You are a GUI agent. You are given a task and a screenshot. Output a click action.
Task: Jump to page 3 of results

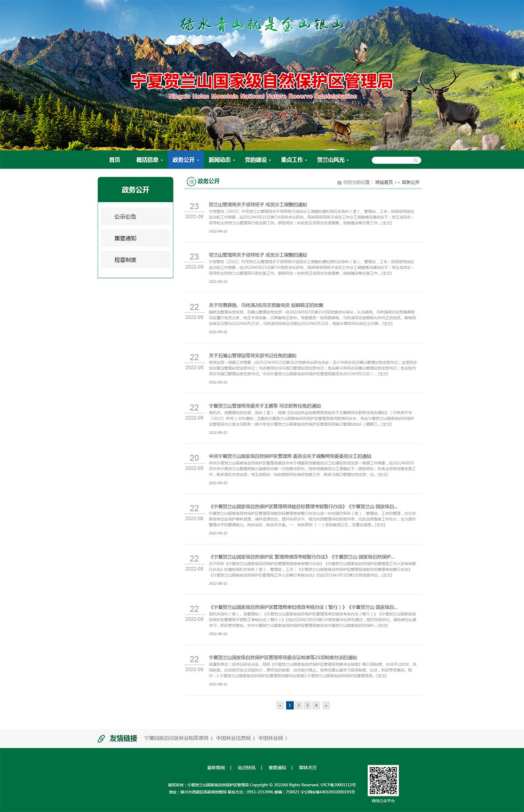[x=307, y=705]
